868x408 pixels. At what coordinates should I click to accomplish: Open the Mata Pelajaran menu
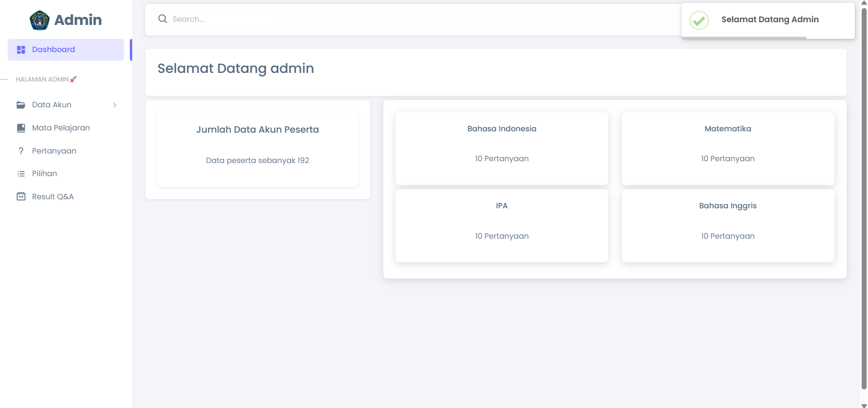pos(61,128)
